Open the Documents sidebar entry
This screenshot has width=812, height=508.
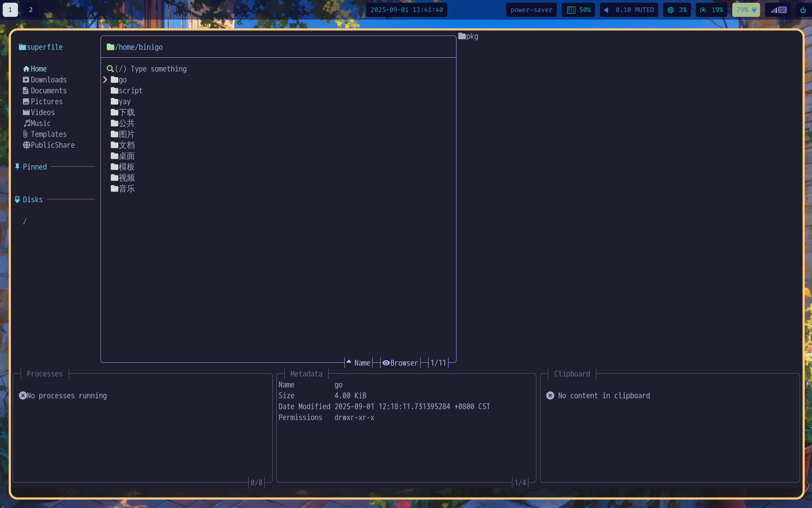48,91
